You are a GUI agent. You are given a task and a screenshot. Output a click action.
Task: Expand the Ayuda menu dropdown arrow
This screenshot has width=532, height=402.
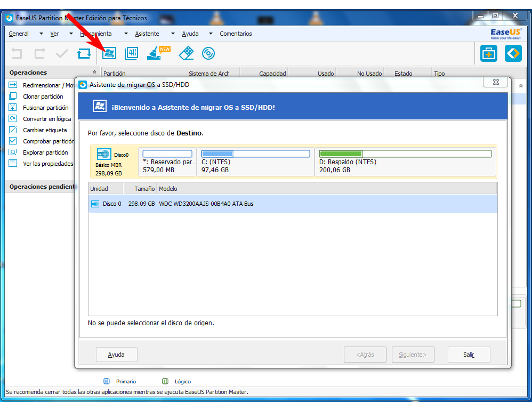(x=211, y=34)
